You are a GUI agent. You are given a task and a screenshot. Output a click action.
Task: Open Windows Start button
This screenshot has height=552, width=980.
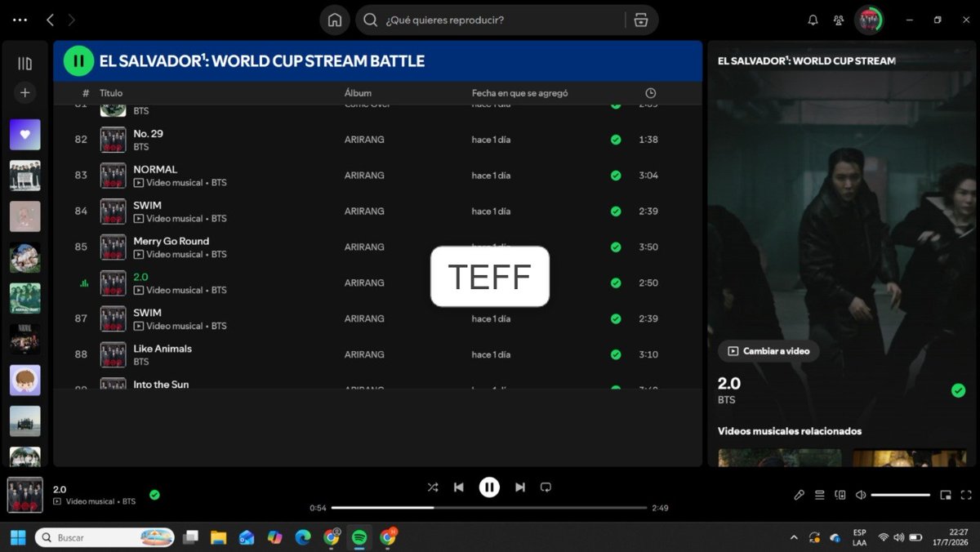click(x=18, y=537)
